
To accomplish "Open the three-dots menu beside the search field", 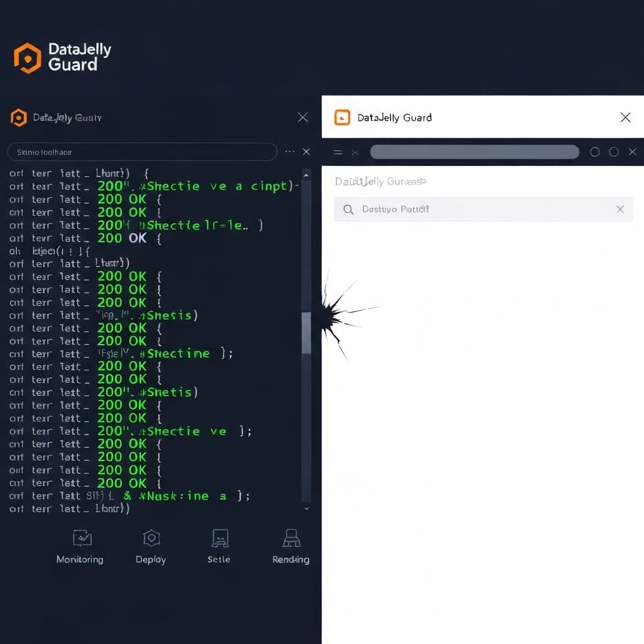I will pos(289,152).
